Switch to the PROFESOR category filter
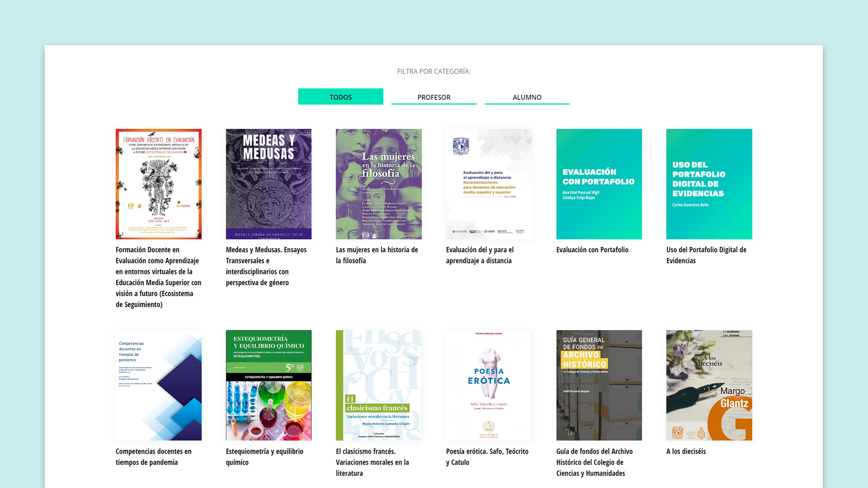Viewport: 868px width, 488px height. 434,97
